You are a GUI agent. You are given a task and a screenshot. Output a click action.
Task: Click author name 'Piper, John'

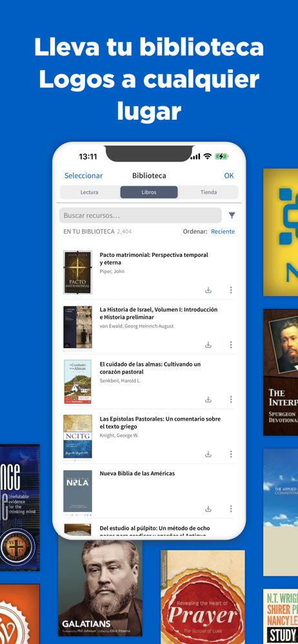click(112, 272)
